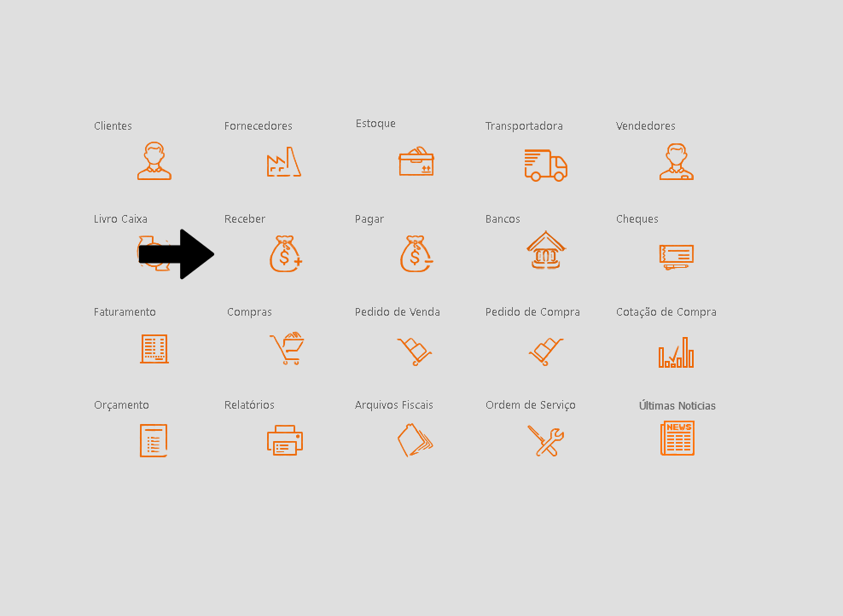
Task: Open the Vendedores salesperson icon
Action: (x=677, y=161)
